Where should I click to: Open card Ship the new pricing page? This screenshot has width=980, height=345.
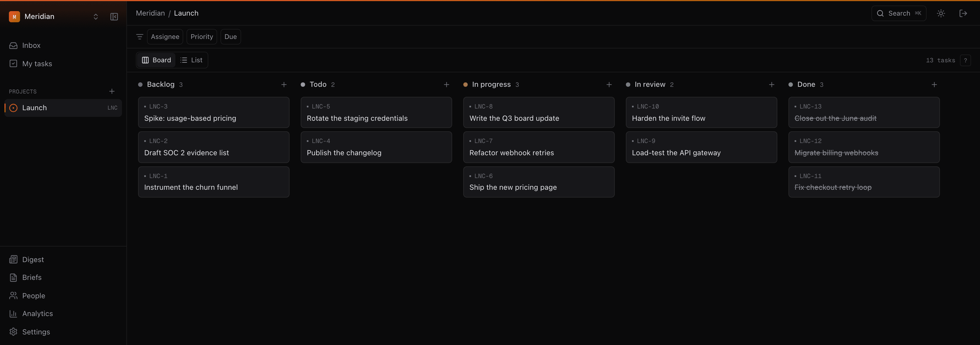click(x=539, y=182)
